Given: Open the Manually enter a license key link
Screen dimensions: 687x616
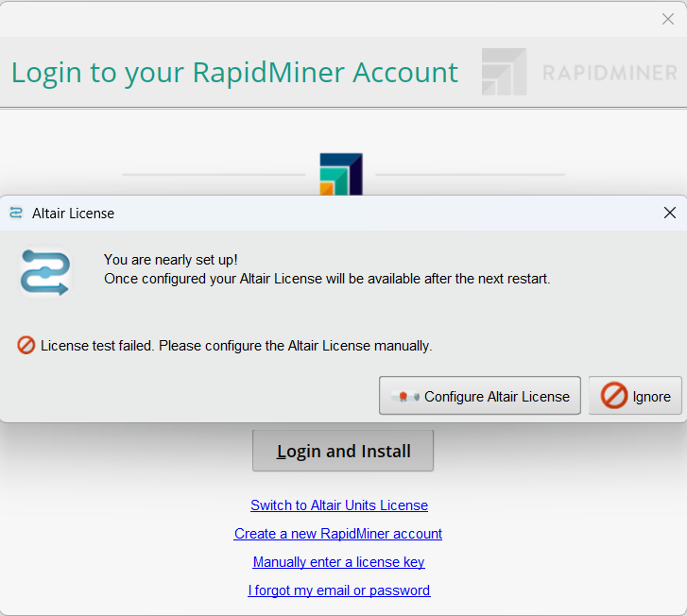Looking at the screenshot, I should [338, 561].
